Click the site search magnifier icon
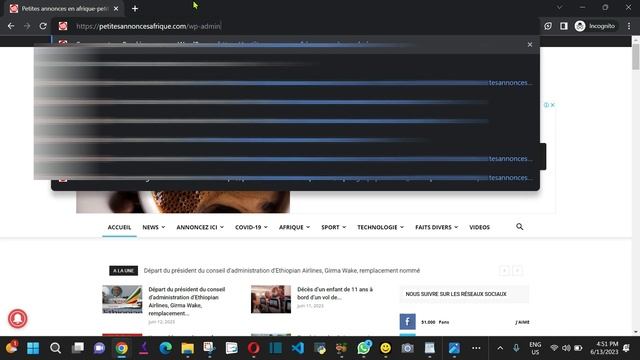 520,227
